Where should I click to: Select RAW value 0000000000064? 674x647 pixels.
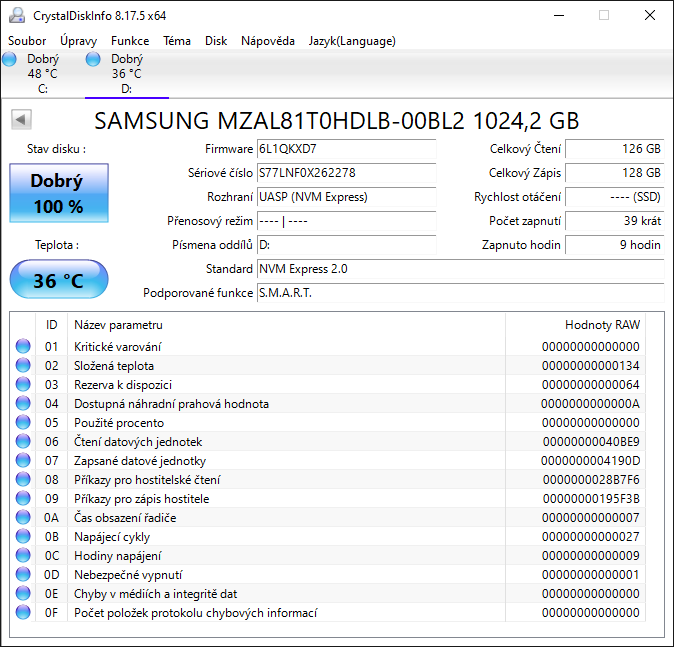[x=591, y=384]
